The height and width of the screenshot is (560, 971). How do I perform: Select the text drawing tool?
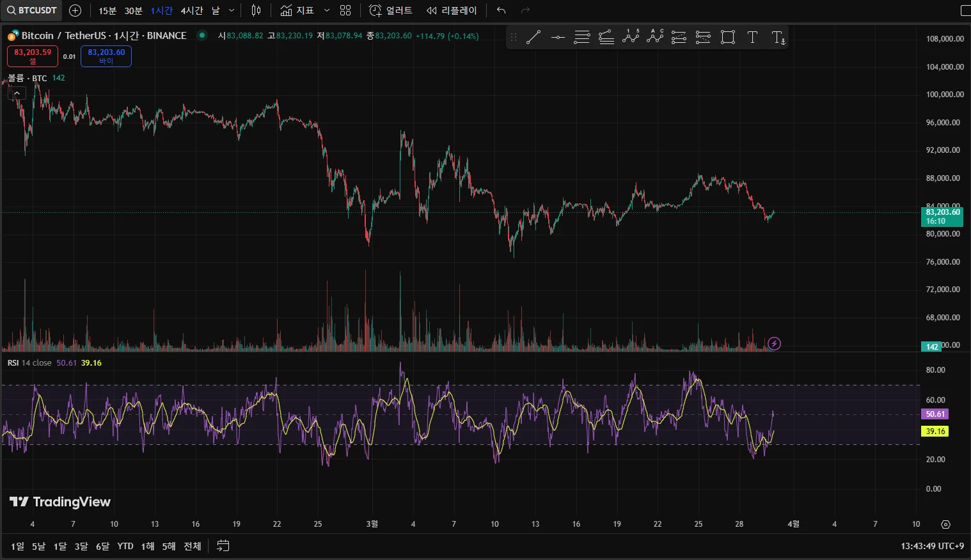click(x=752, y=37)
